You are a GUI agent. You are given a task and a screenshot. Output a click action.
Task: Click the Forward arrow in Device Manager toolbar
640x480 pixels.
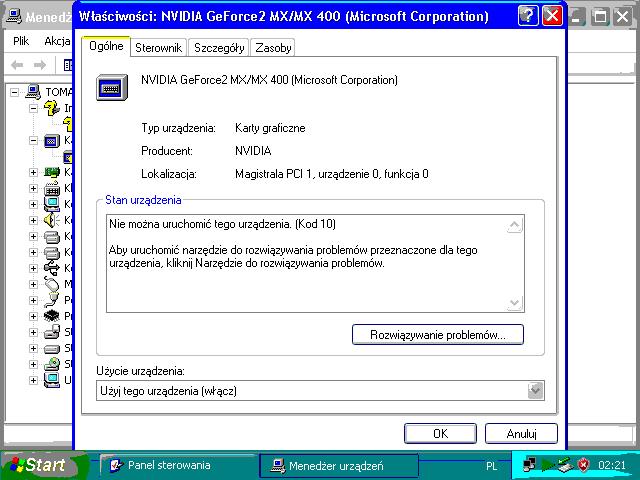click(40, 65)
